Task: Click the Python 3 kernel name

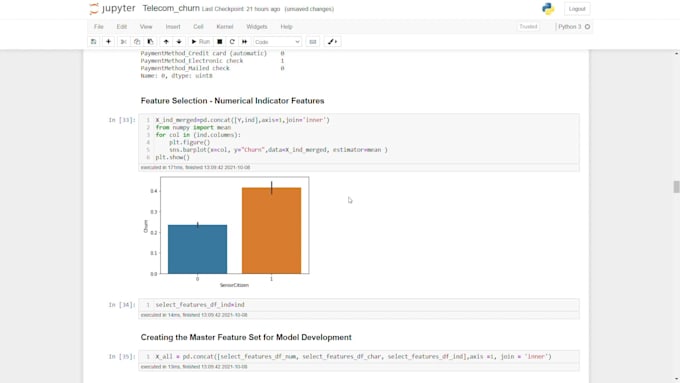Action: (569, 27)
